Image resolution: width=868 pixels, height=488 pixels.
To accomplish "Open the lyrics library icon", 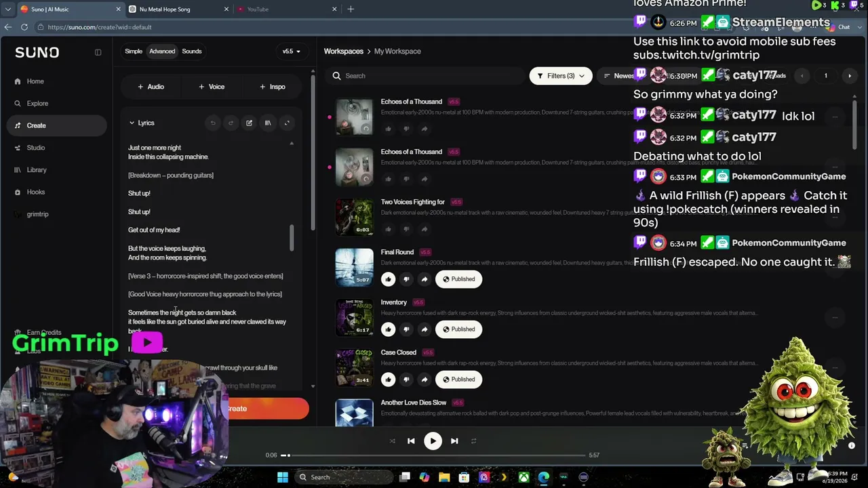I will [268, 123].
